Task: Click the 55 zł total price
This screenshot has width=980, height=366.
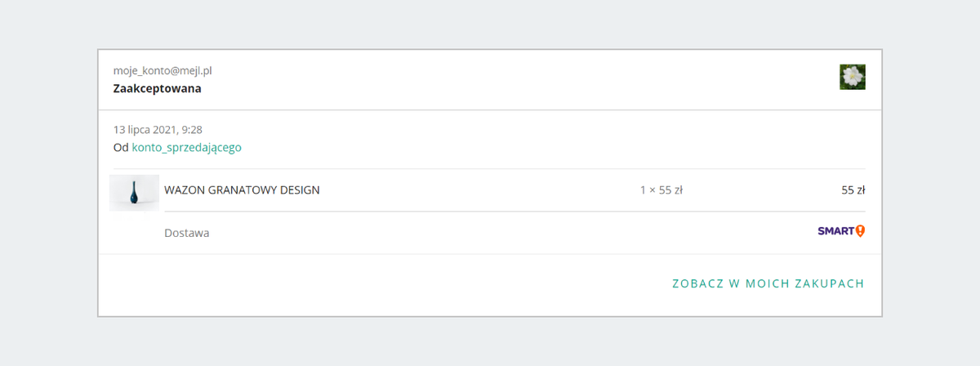Action: [853, 190]
